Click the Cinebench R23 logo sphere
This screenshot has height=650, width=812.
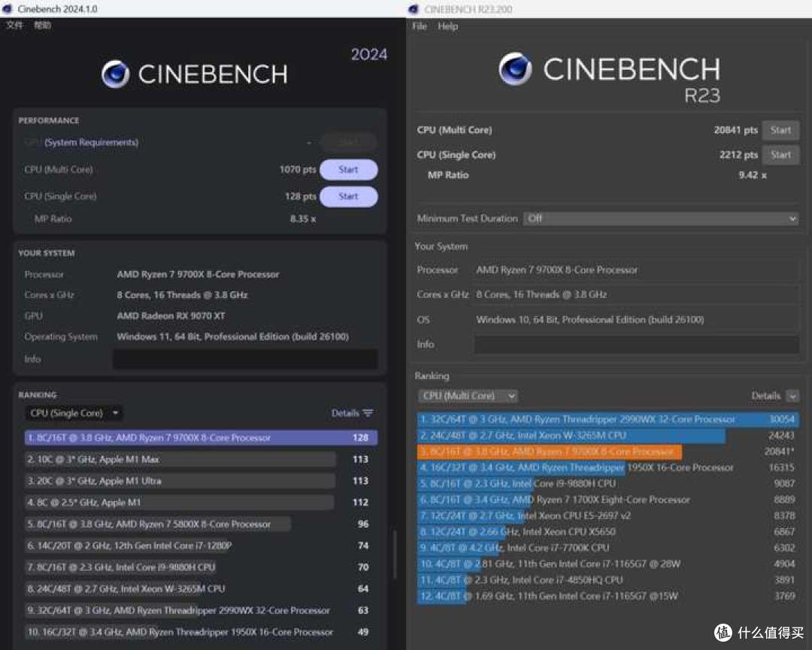coord(515,69)
